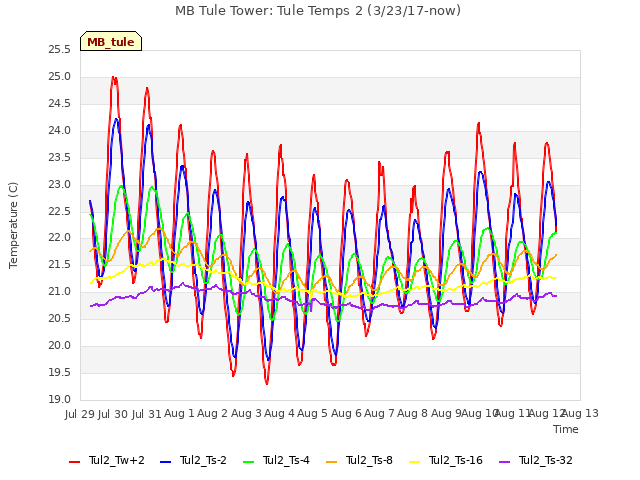Click the Aug 6 date label
The height and width of the screenshot is (480, 640).
(346, 414)
